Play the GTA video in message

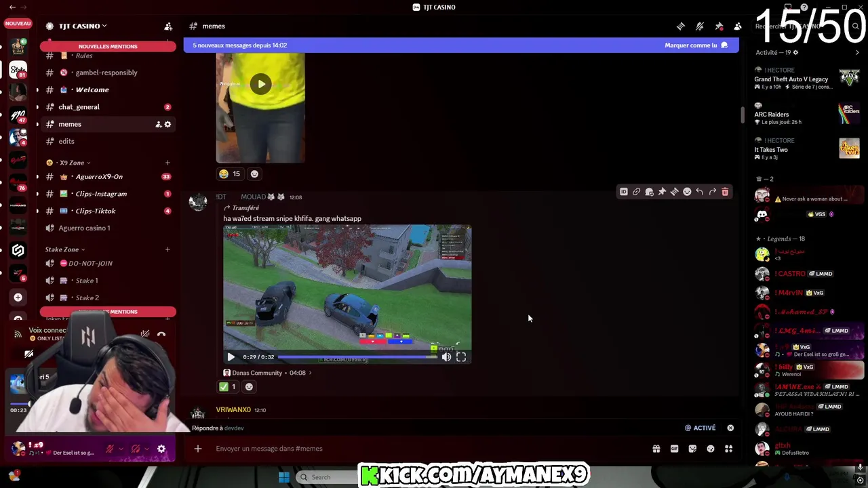[x=231, y=357]
